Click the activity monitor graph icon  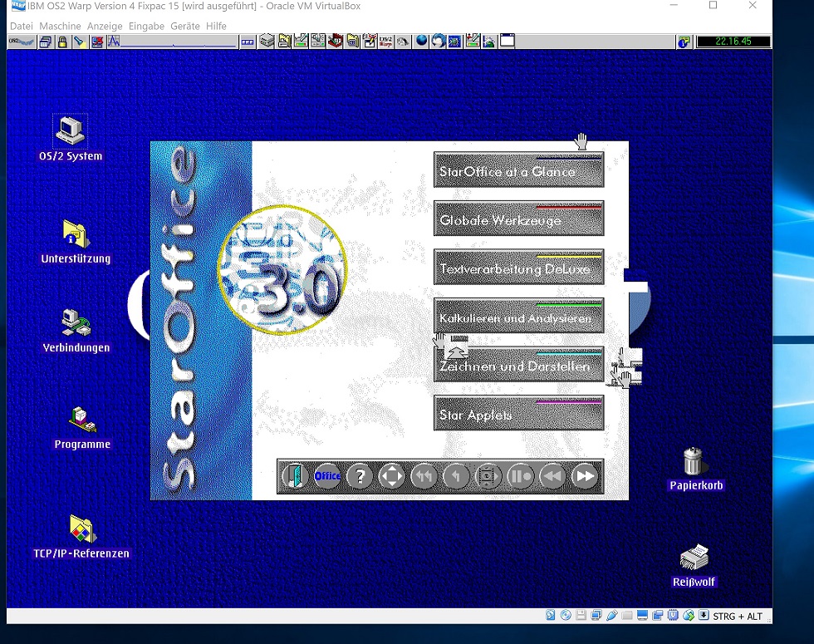(x=114, y=42)
